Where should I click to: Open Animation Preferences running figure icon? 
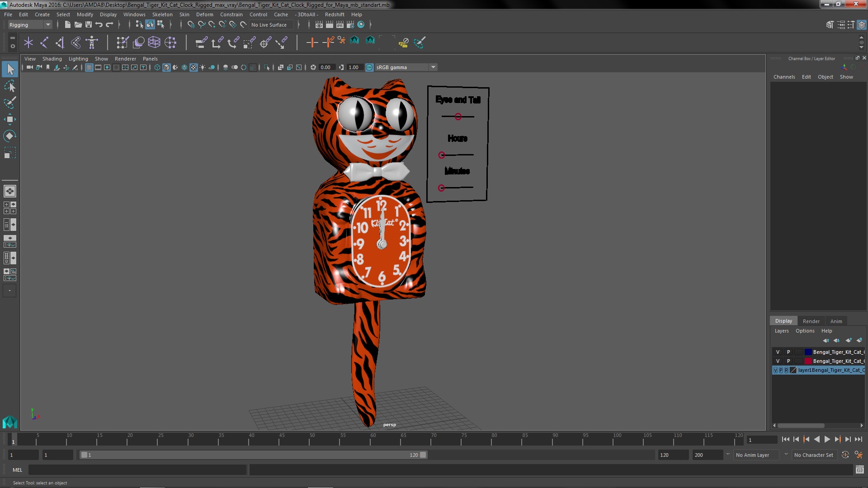pos(859,455)
